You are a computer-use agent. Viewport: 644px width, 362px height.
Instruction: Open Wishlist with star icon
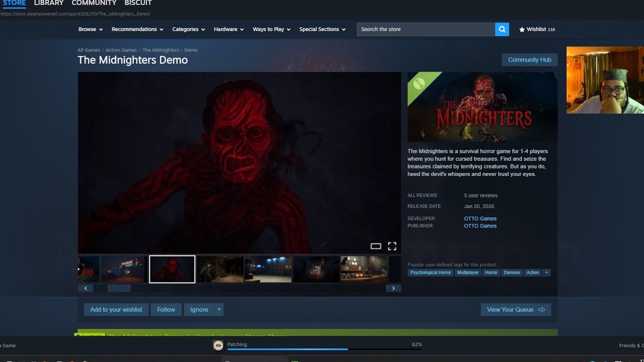[537, 29]
